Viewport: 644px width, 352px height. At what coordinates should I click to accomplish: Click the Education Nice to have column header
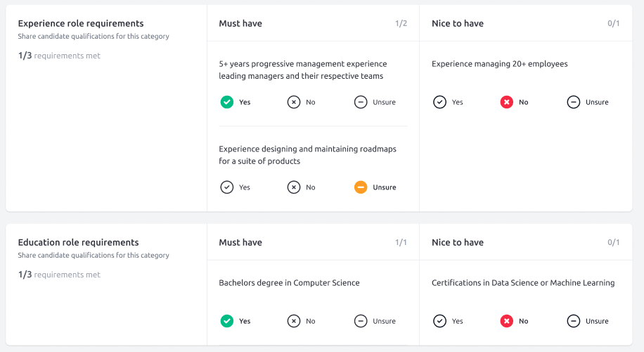click(x=458, y=242)
